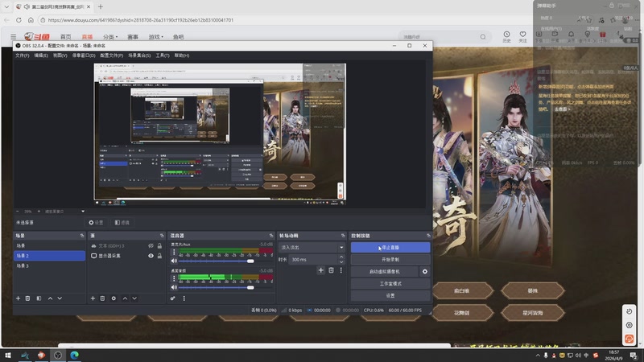Open transition type dropdown 淡入淡出

(x=312, y=248)
